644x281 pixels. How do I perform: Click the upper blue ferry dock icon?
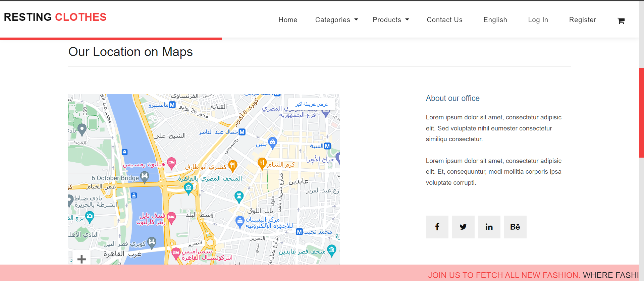125,152
